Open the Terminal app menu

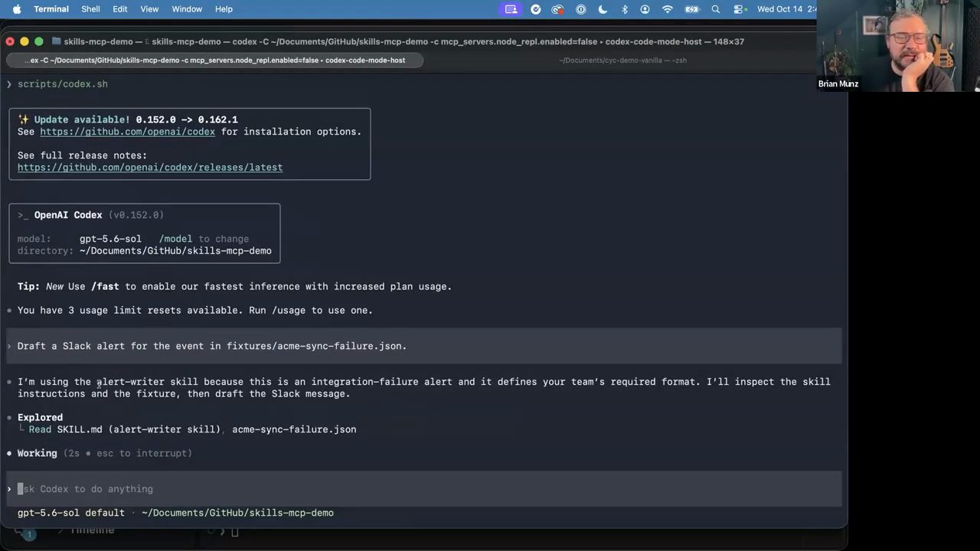[x=51, y=9]
